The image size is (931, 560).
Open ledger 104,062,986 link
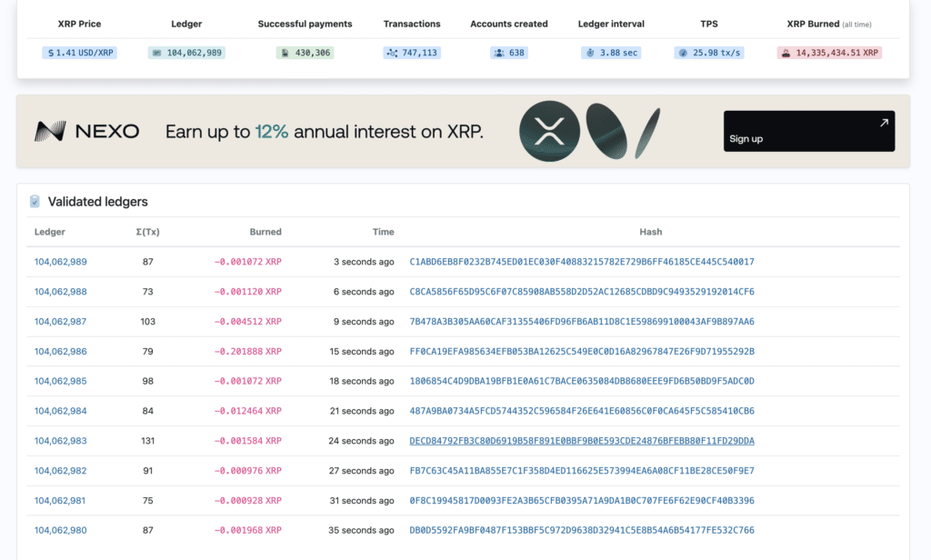tap(61, 352)
